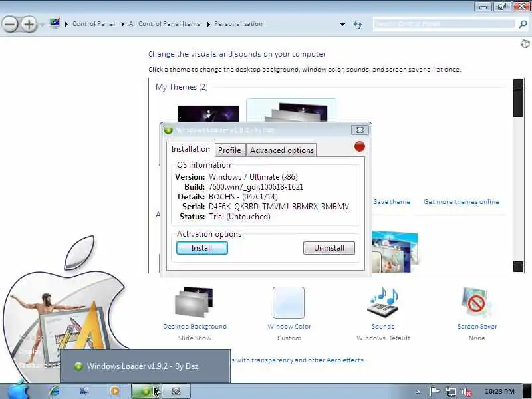The width and height of the screenshot is (532, 399).
Task: Click the Windows Loader taskbar preview label
Action: [x=142, y=366]
